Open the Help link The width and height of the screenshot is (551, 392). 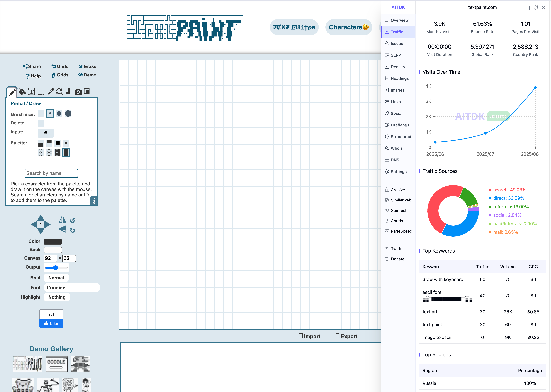click(x=33, y=76)
